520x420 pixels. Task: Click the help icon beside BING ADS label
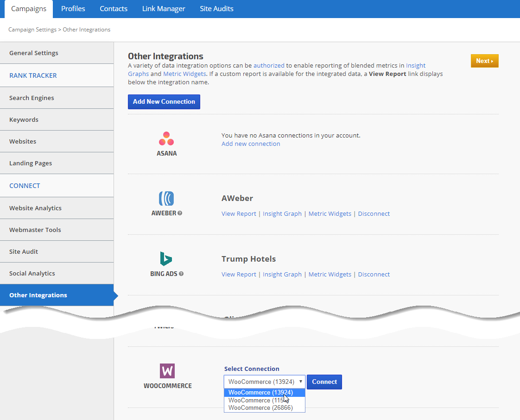tap(181, 274)
